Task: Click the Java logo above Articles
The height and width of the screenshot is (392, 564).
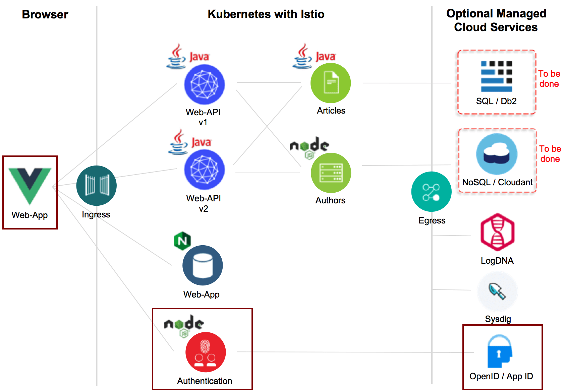Action: [x=314, y=56]
